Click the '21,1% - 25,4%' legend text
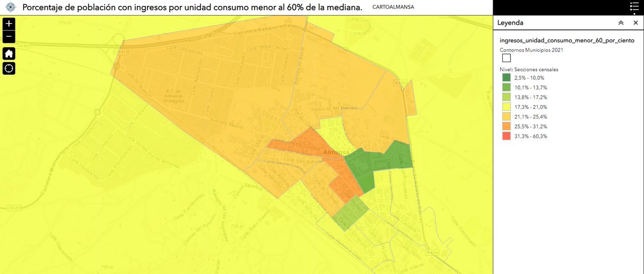 (x=531, y=117)
